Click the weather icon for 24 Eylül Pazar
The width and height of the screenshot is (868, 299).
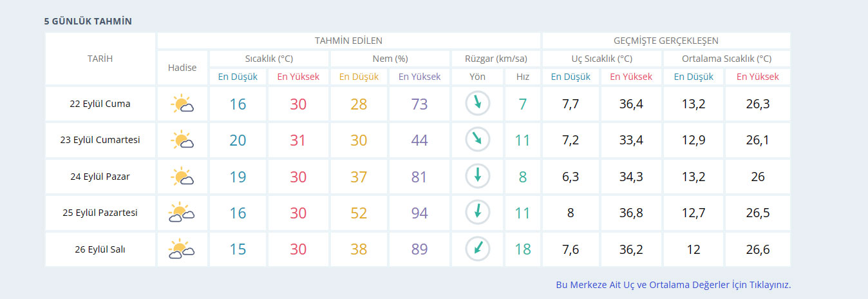[x=182, y=176]
